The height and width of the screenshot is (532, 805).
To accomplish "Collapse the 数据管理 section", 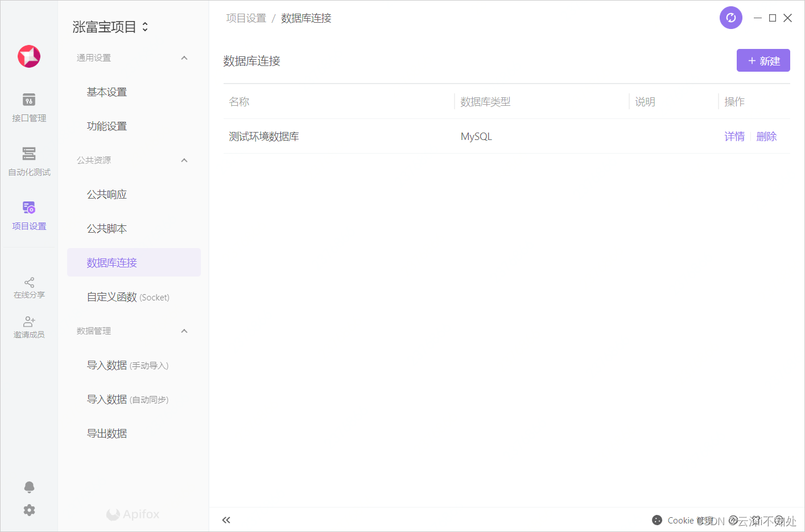I will pyautogui.click(x=184, y=331).
